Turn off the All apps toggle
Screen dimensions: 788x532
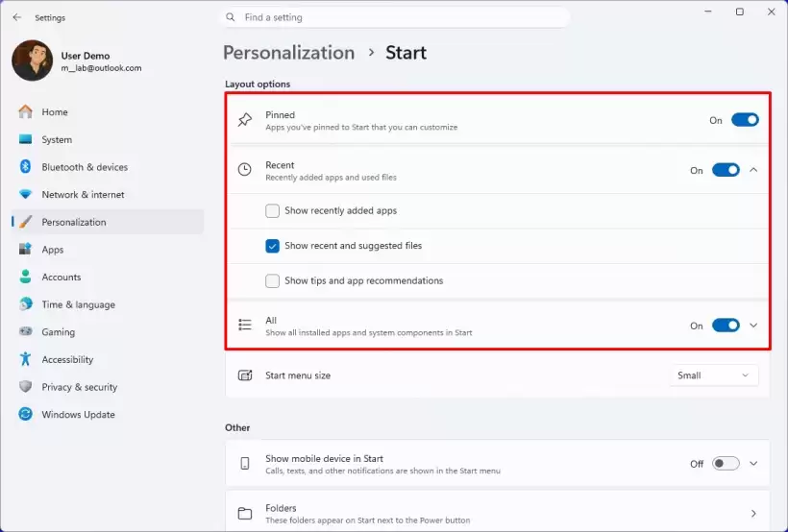726,325
